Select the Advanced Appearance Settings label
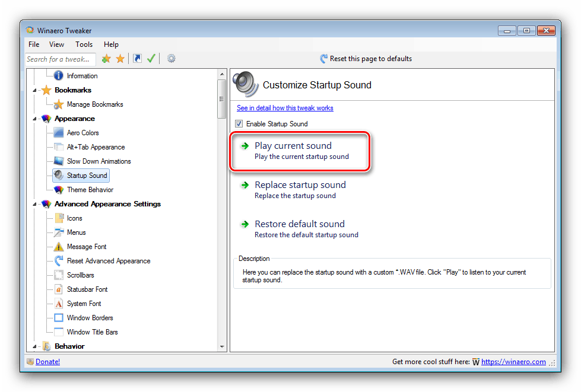 click(107, 204)
